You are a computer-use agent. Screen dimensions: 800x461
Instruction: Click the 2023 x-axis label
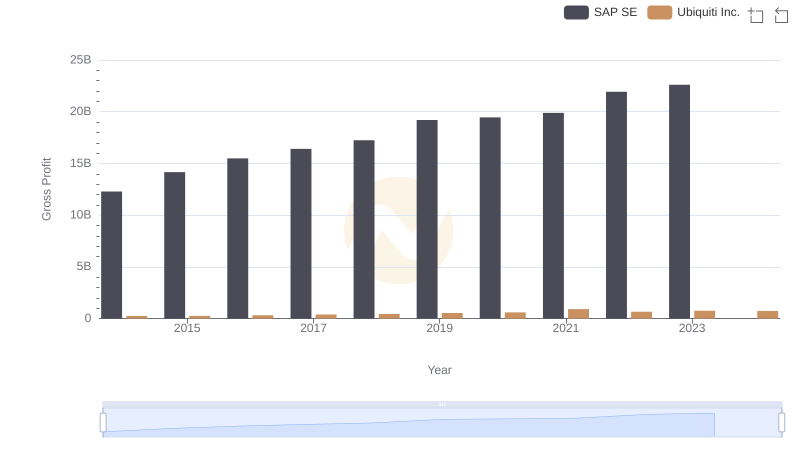click(x=692, y=328)
